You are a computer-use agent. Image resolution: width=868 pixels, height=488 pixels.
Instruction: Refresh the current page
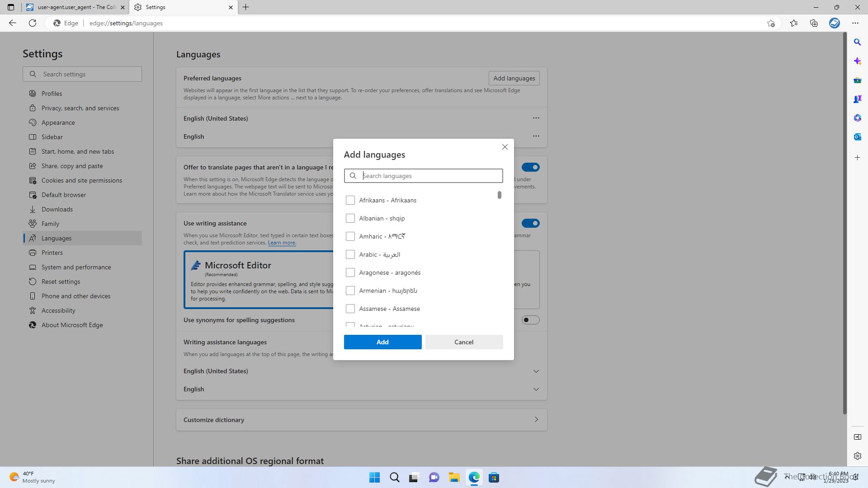[x=33, y=23]
